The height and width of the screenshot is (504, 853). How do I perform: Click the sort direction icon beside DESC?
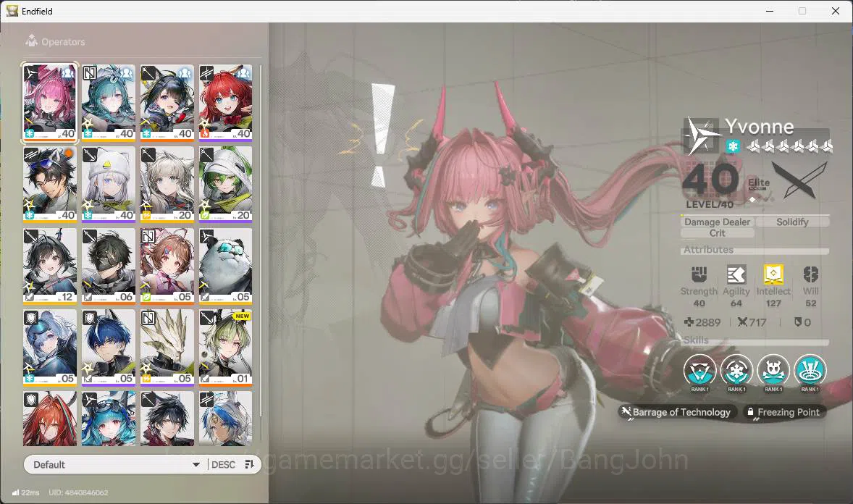250,464
